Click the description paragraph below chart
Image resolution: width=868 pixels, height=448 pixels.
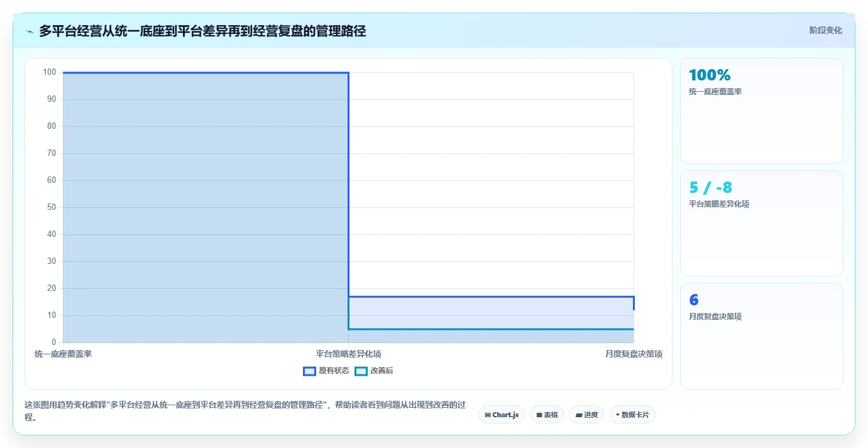tap(244, 411)
